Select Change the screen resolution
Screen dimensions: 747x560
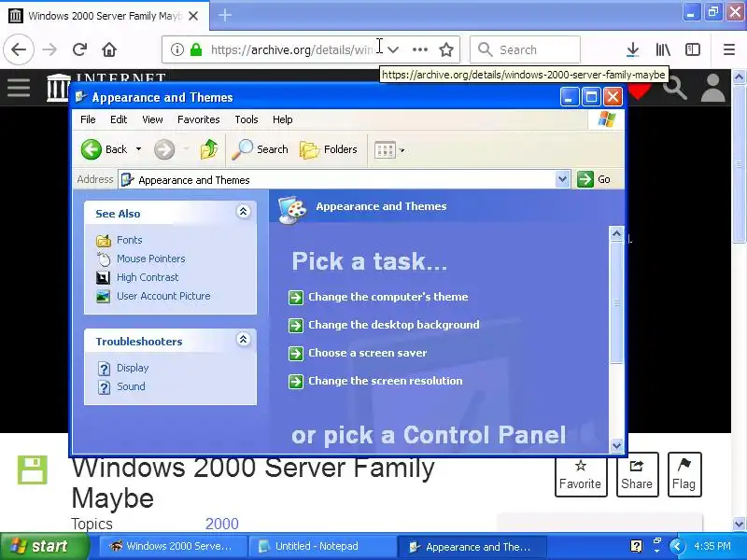click(385, 381)
